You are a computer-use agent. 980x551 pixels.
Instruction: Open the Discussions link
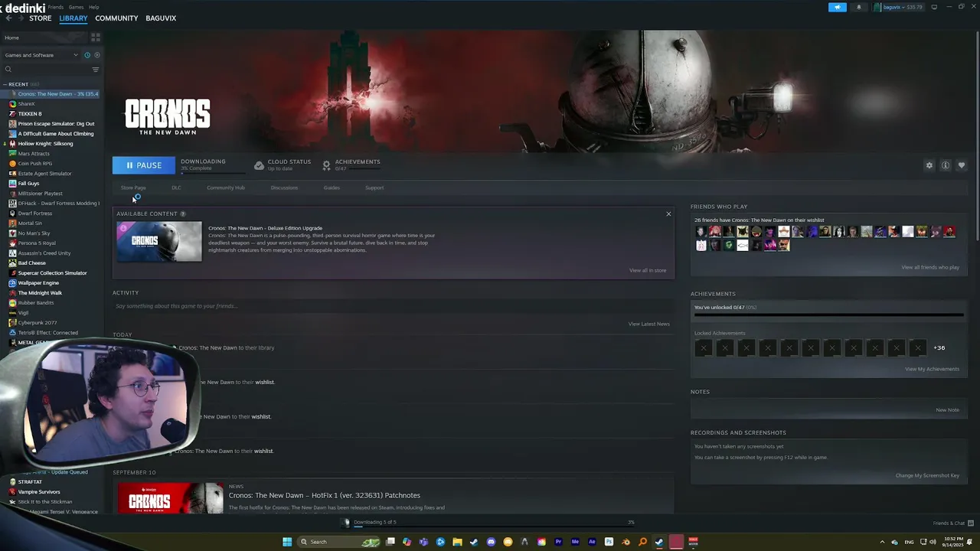[284, 187]
